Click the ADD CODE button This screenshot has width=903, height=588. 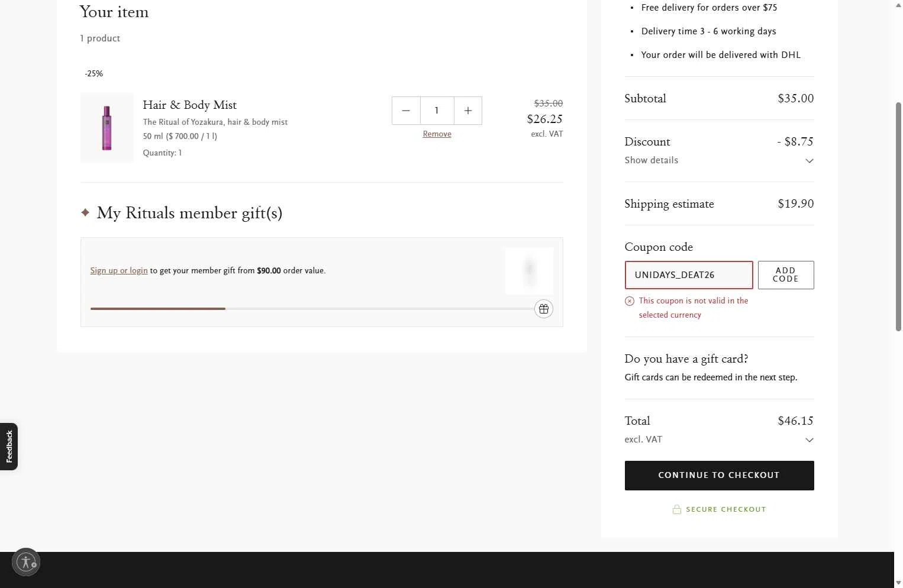click(786, 275)
